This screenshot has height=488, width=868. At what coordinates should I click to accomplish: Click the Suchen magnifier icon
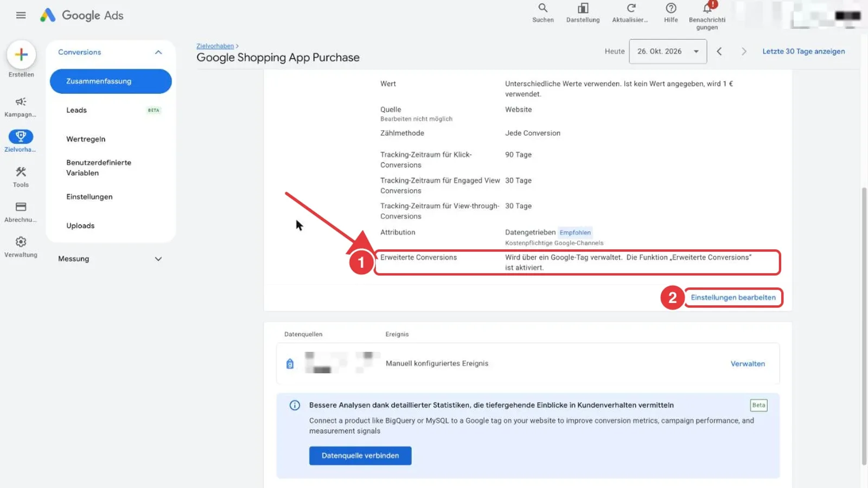542,8
